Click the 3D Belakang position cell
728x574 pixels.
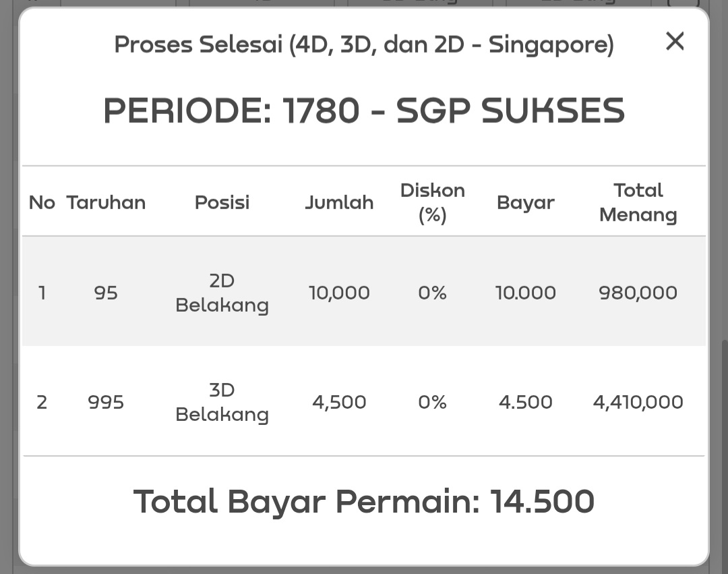coord(222,402)
